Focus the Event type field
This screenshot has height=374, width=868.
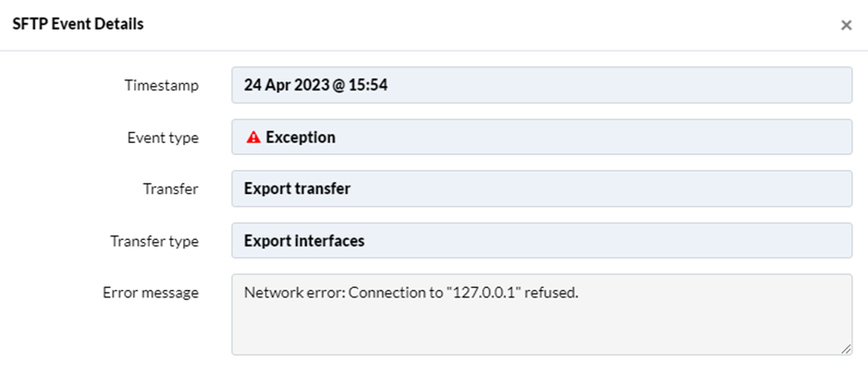[x=542, y=137]
